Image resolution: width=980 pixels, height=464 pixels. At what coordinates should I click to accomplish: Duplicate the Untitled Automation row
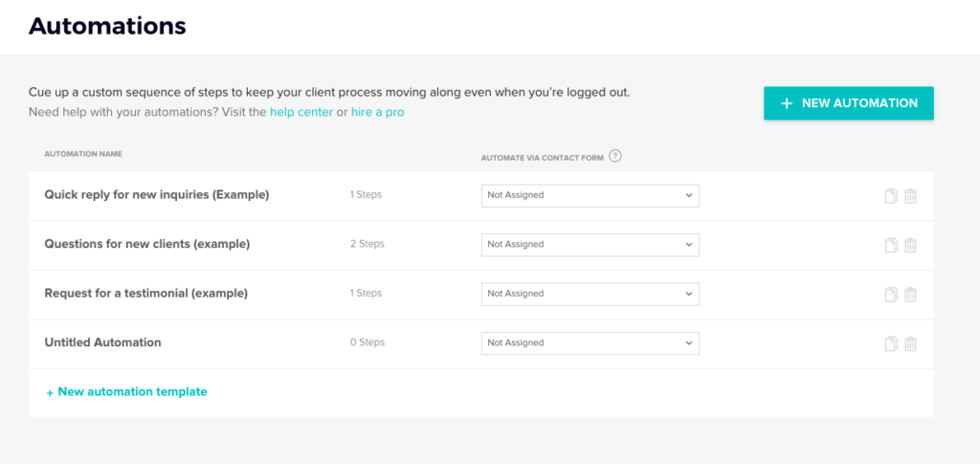coord(891,343)
